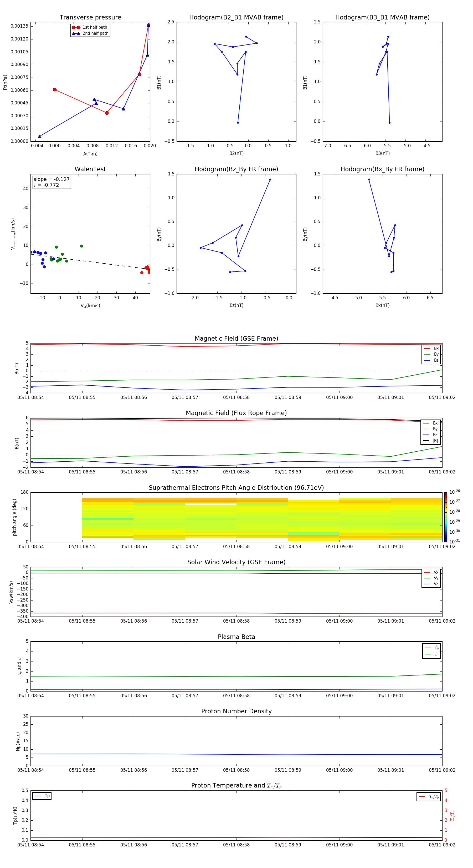Click the β legend entry below βp

[x=431, y=654]
